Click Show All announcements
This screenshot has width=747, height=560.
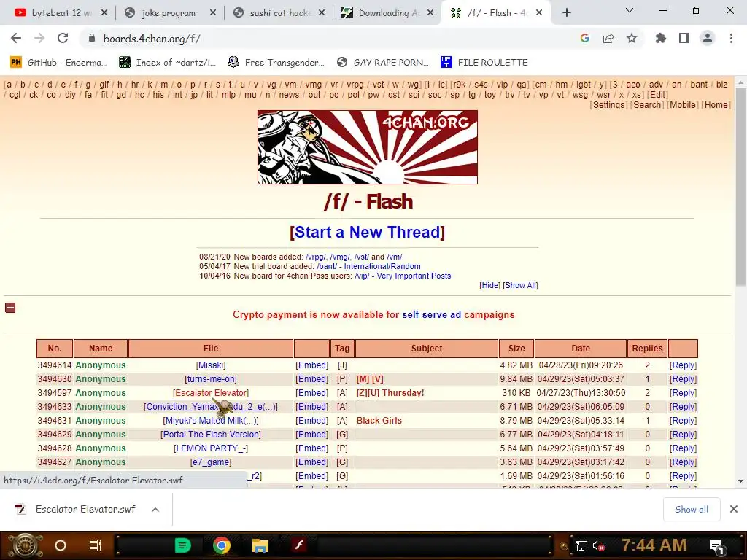point(520,285)
